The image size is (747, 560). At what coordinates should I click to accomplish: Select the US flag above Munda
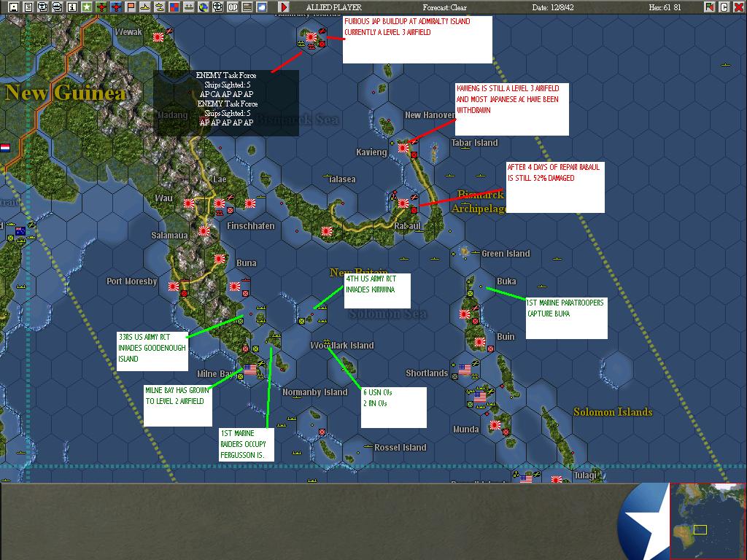click(480, 396)
